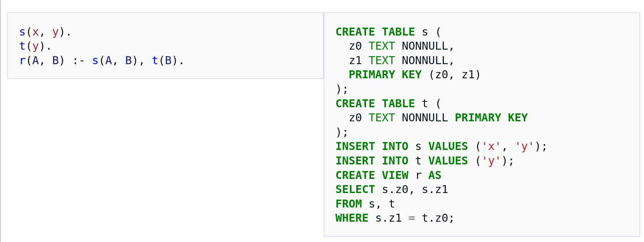Click the line "z0 TEXT NONNULL PRIMARY KEY"

click(x=438, y=118)
